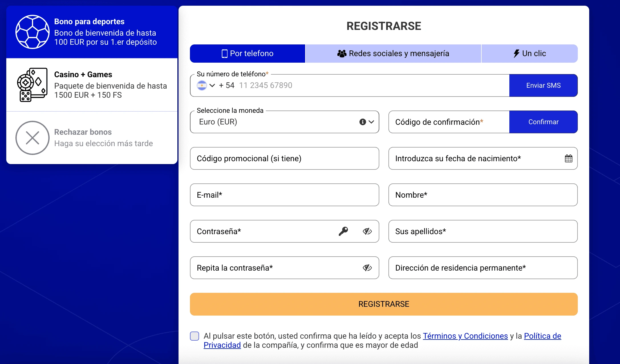Focus the Sus apellidos field
Viewport: 620px width, 364px height.
tap(483, 231)
